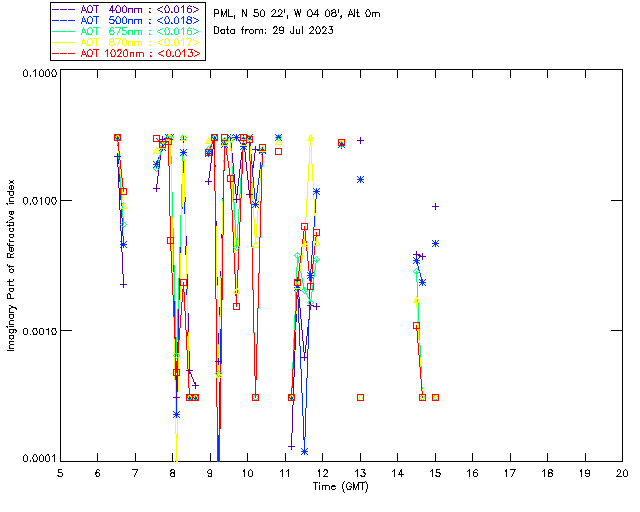The image size is (640, 512).
Task: Click the 0.1000 y-axis label
Action: click(40, 73)
